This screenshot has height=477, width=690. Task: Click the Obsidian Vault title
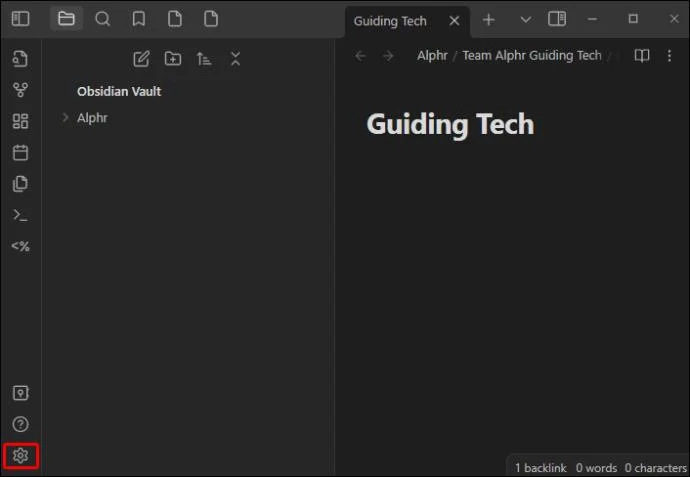(x=119, y=92)
